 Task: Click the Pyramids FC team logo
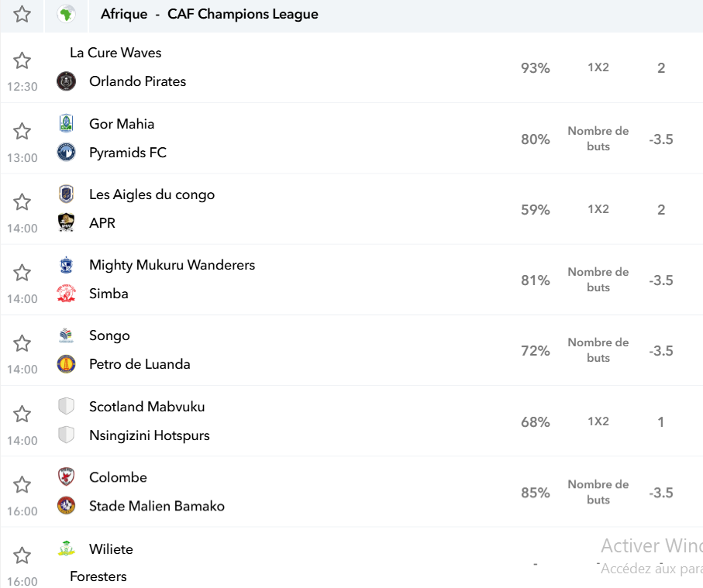click(x=66, y=153)
